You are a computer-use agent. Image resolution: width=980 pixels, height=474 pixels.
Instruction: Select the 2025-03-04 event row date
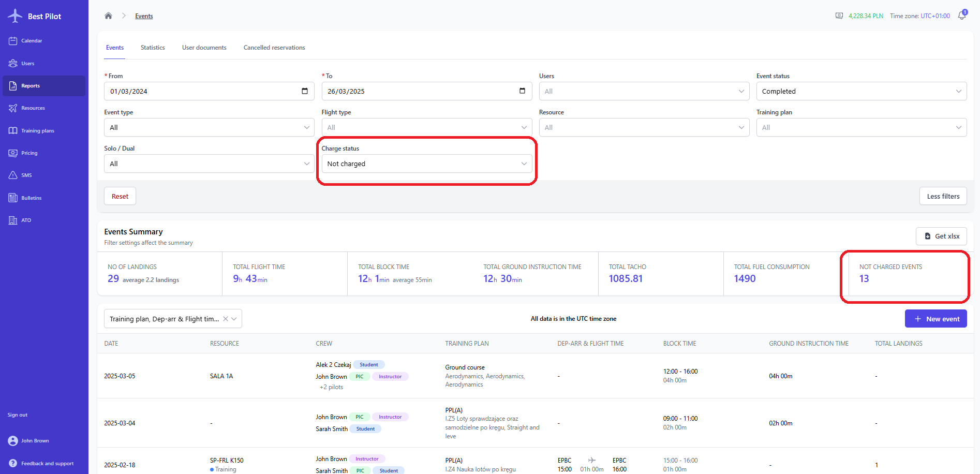[x=120, y=423]
